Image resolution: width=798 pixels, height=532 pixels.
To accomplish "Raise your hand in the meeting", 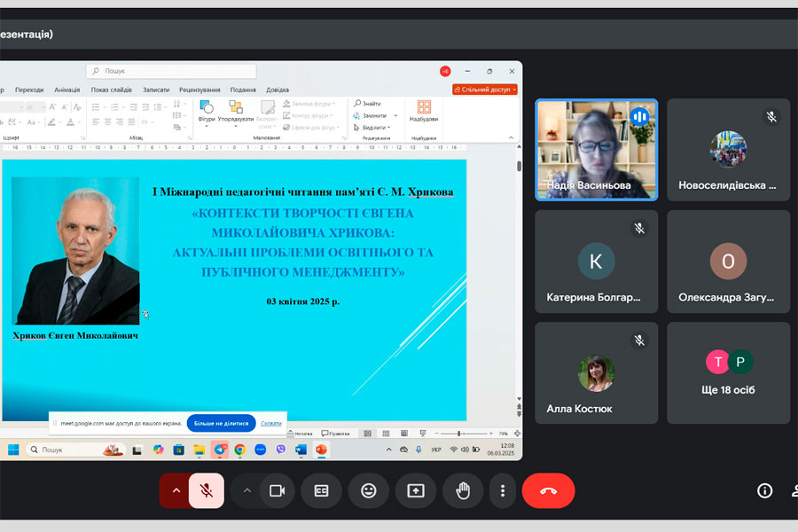I will [x=463, y=490].
